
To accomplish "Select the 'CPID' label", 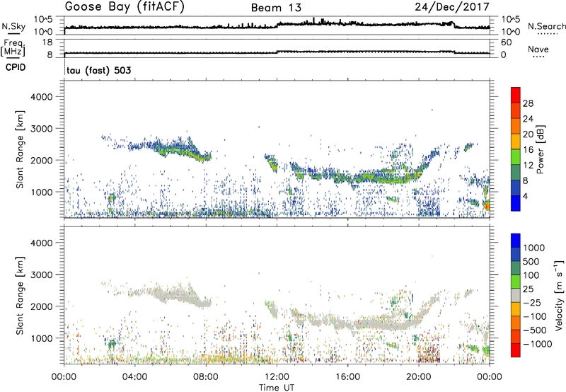I will click(x=16, y=67).
